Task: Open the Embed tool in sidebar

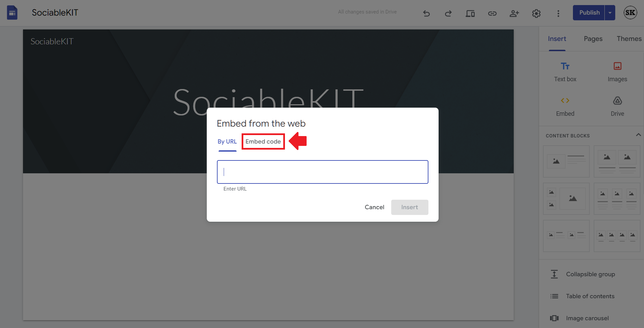Action: tap(565, 107)
